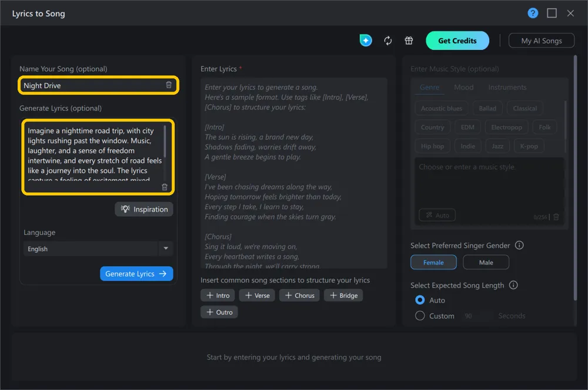Open My AI Songs
This screenshot has width=588, height=390.
point(541,41)
